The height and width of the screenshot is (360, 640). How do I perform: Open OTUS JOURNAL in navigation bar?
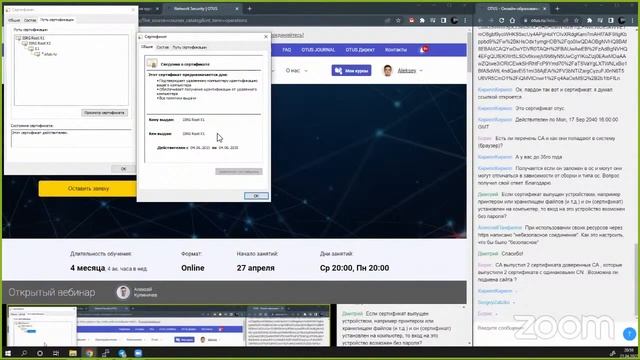coord(318,50)
